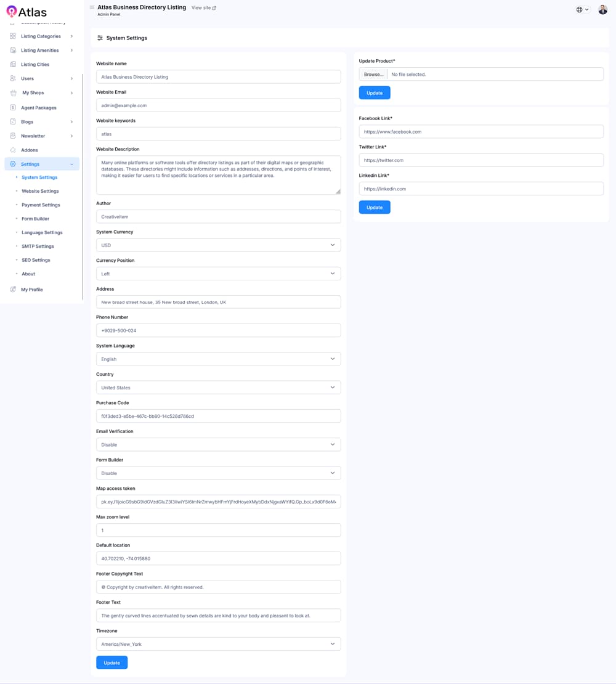Image resolution: width=616 pixels, height=684 pixels.
Task: Open the System Currency dropdown
Action: point(219,245)
